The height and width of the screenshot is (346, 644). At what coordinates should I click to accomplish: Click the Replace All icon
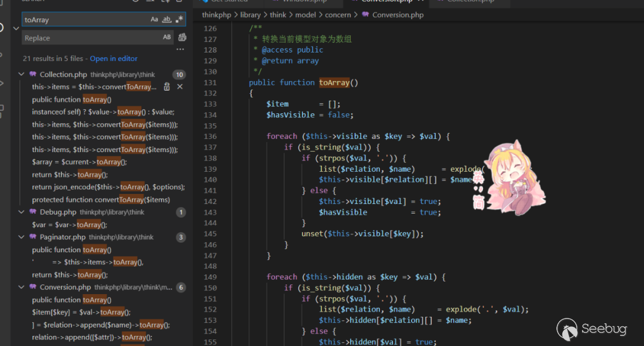coord(182,38)
